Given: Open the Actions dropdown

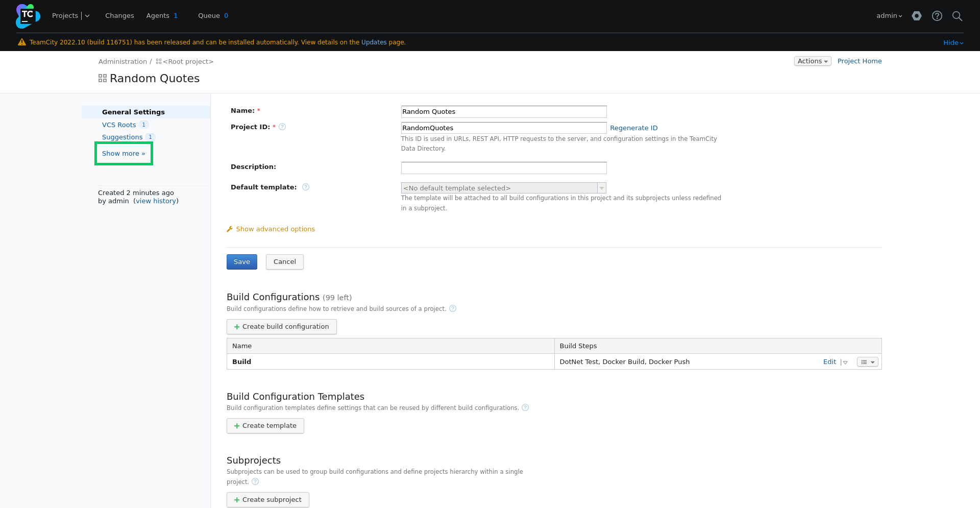Looking at the screenshot, I should click(813, 61).
